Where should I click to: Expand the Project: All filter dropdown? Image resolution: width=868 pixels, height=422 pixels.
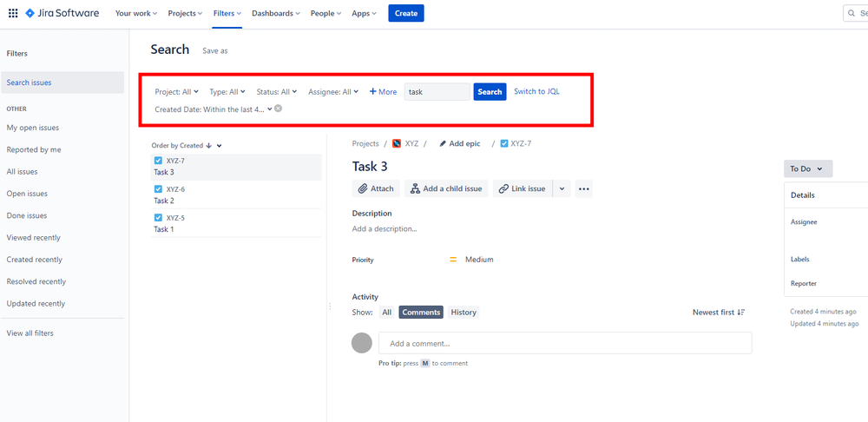click(x=177, y=91)
